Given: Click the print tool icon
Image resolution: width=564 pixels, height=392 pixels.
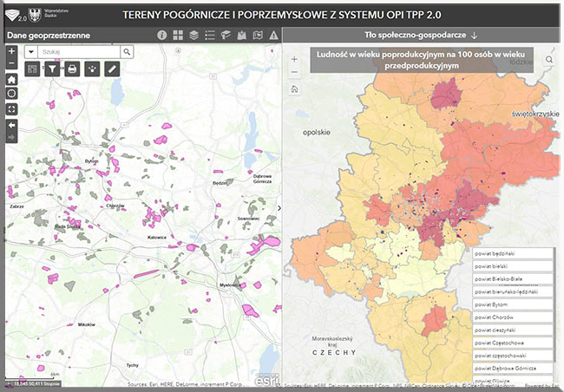Looking at the screenshot, I should (72, 69).
